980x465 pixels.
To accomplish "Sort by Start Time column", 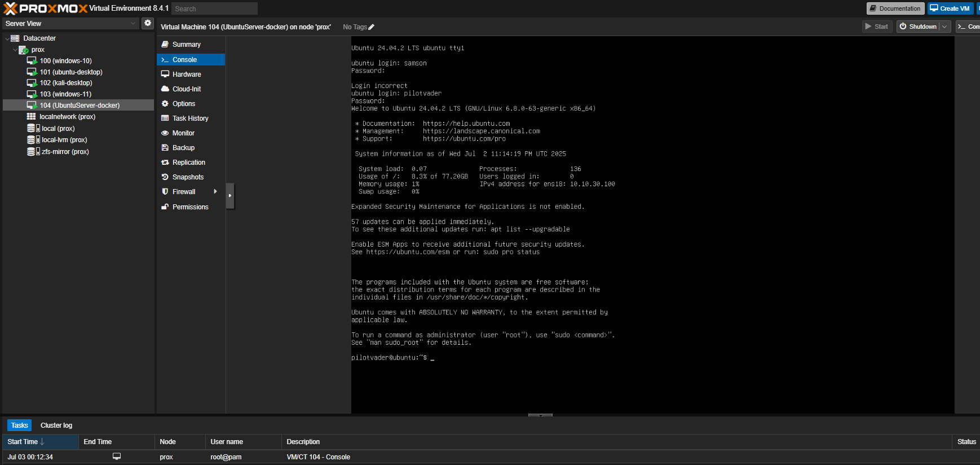I will 41,442.
